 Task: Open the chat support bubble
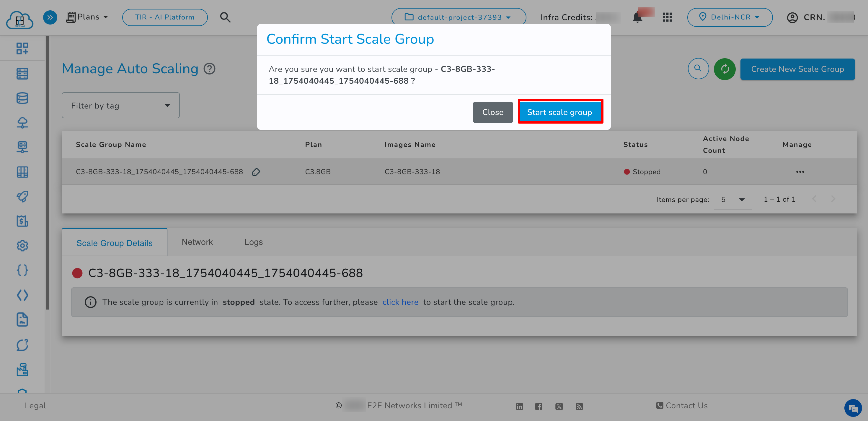coord(853,408)
